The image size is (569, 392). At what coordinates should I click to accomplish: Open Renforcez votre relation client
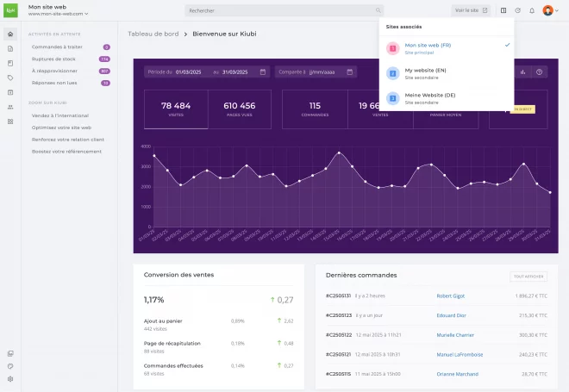click(68, 140)
